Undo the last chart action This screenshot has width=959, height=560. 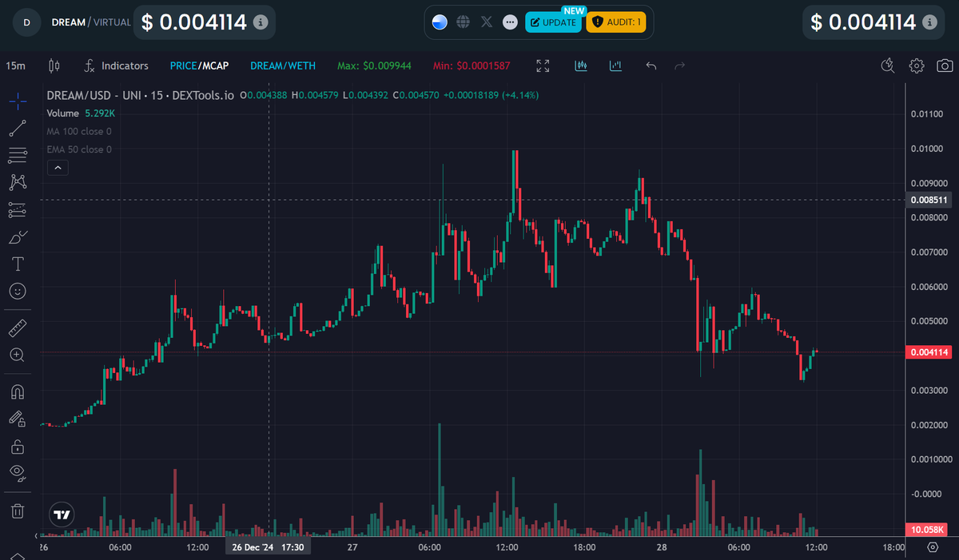[651, 66]
